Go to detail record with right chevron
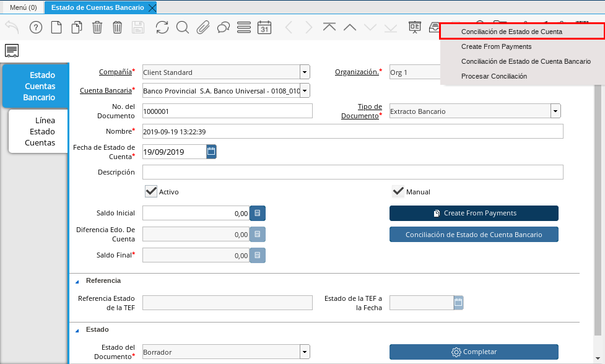The width and height of the screenshot is (605, 364). [x=308, y=27]
